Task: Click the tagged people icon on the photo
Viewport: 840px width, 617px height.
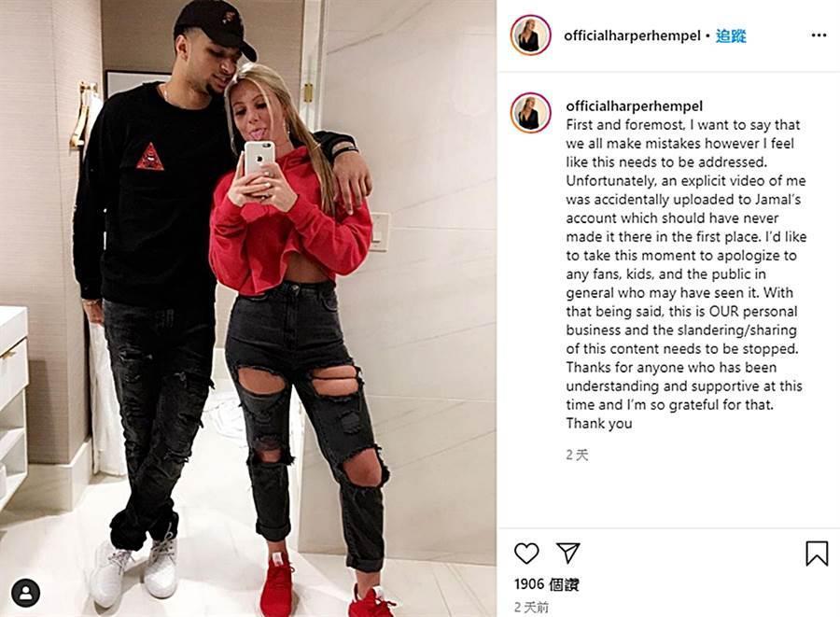Action: pyautogui.click(x=25, y=593)
